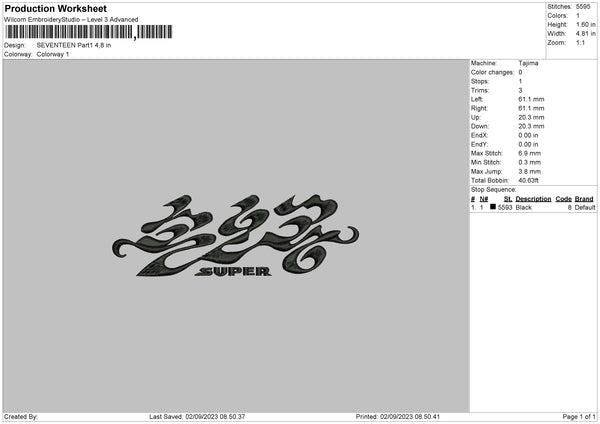
Task: Click the Description column header
Action: point(533,199)
